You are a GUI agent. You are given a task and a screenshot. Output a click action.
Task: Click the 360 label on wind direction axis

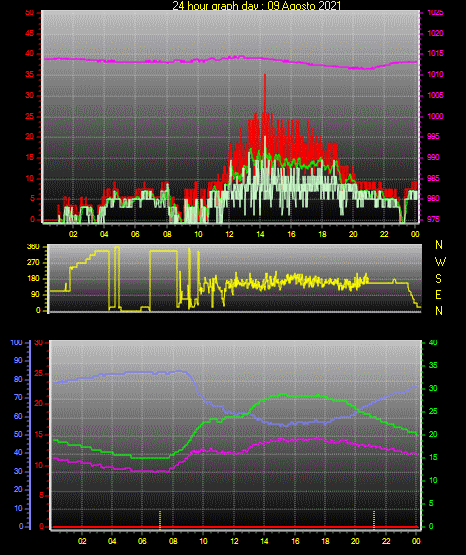pyautogui.click(x=33, y=247)
